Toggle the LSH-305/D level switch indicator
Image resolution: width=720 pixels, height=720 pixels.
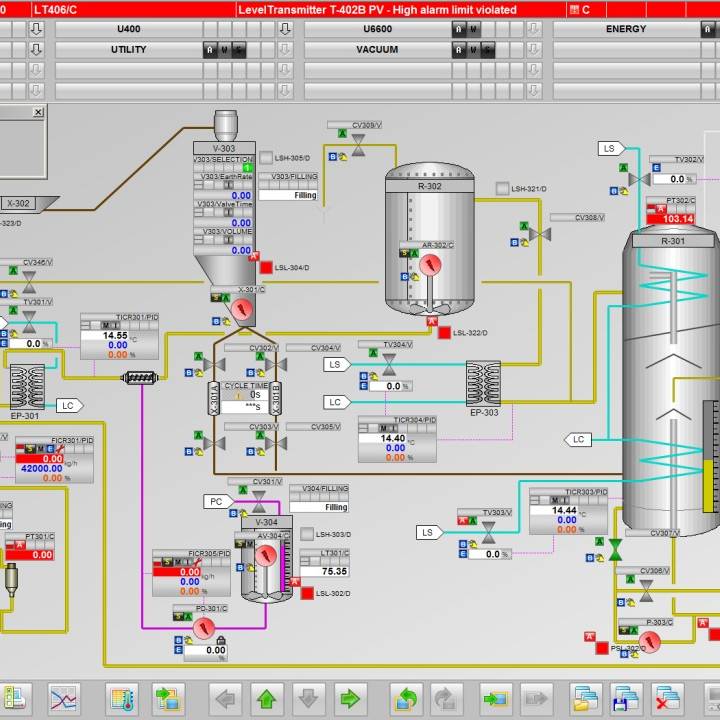point(266,158)
